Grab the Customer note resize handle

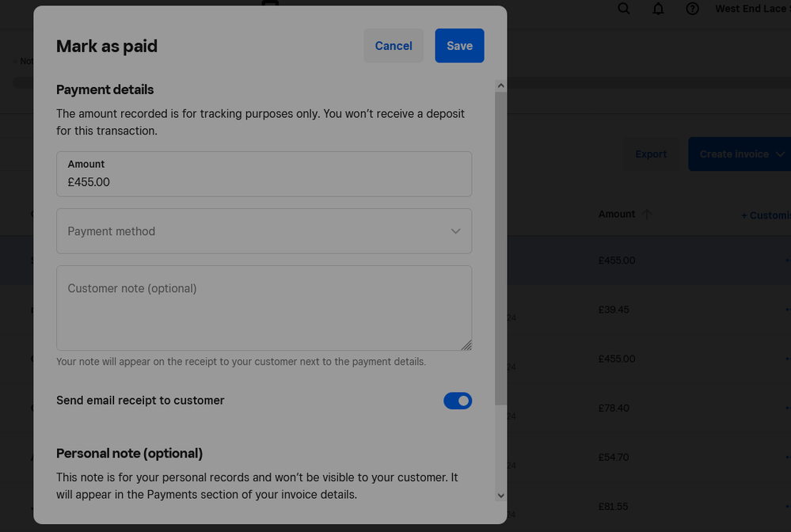click(466, 344)
